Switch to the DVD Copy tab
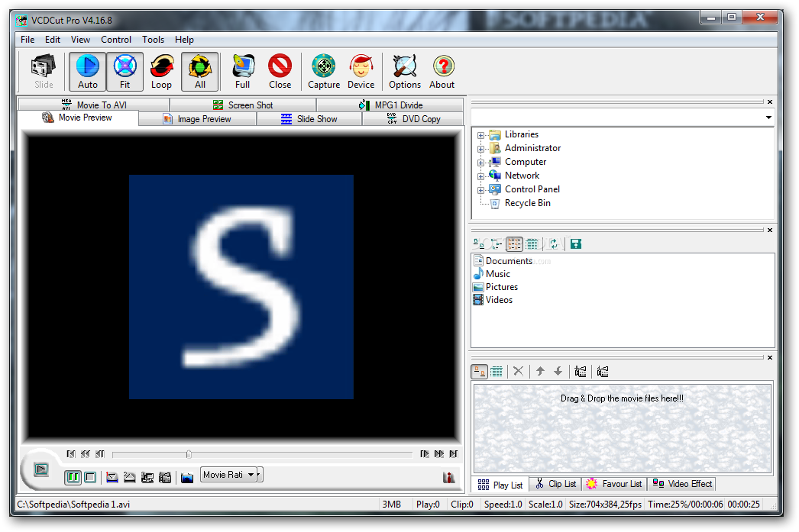This screenshot has height=532, width=799. tap(413, 118)
